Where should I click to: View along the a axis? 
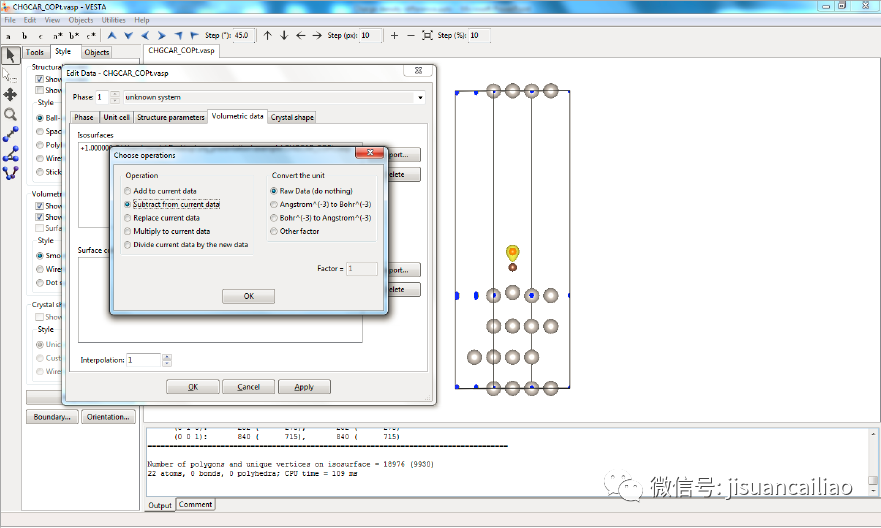click(x=8, y=36)
